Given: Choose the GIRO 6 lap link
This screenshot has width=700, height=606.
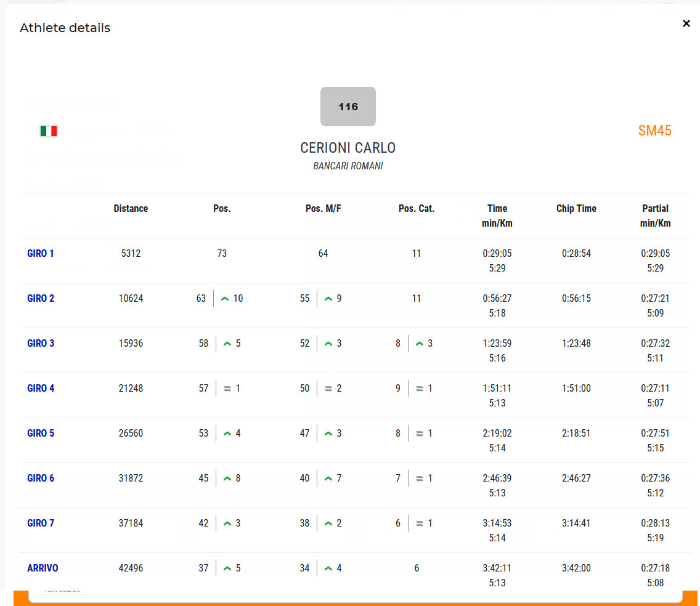Looking at the screenshot, I should tap(41, 478).
